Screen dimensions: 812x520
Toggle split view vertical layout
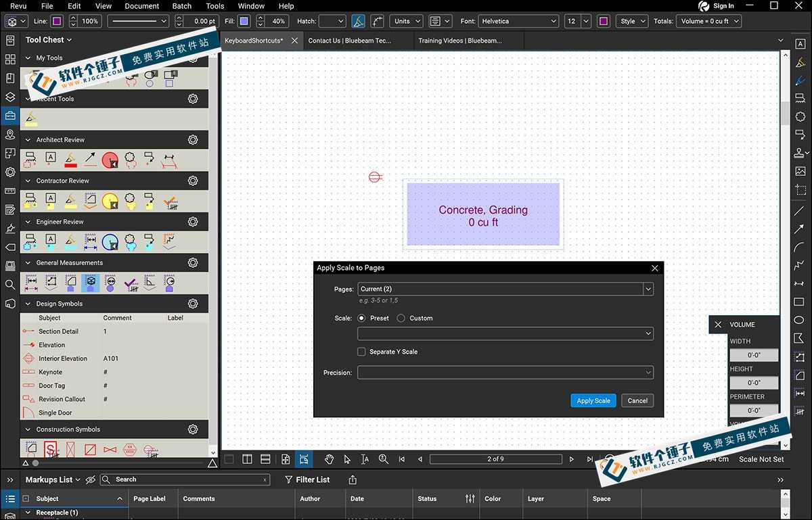247,459
